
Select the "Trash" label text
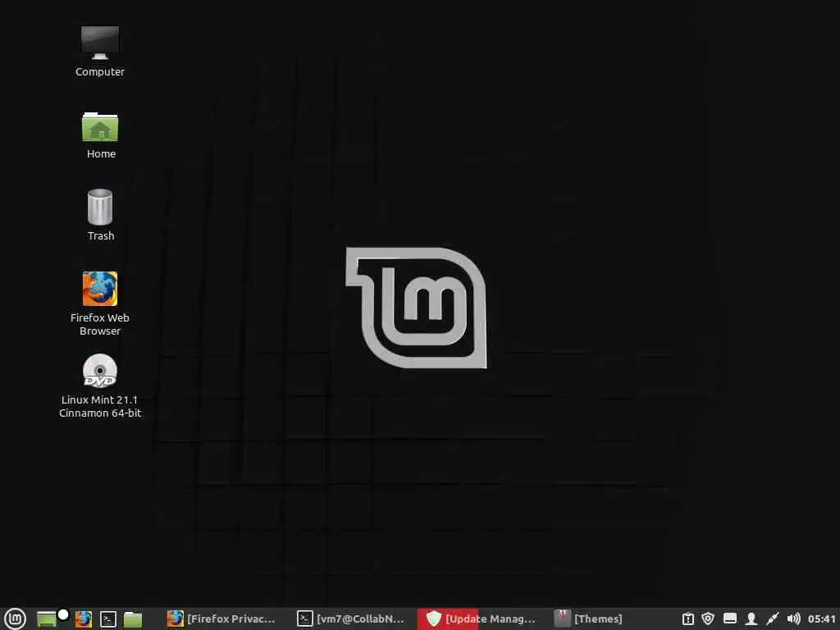coord(101,235)
